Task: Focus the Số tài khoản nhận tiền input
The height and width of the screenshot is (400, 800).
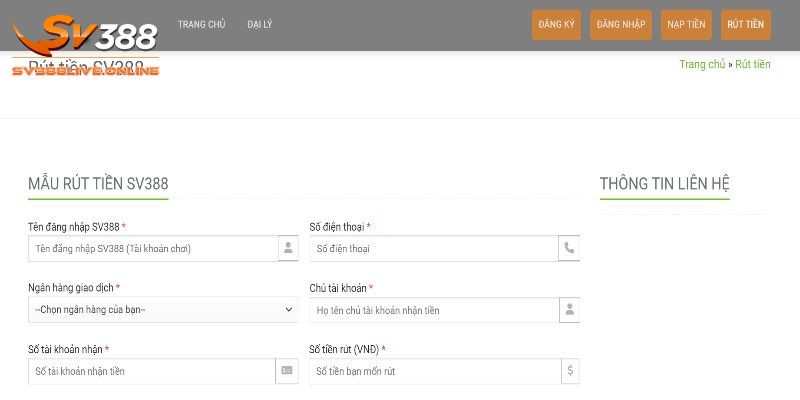Action: pos(152,371)
